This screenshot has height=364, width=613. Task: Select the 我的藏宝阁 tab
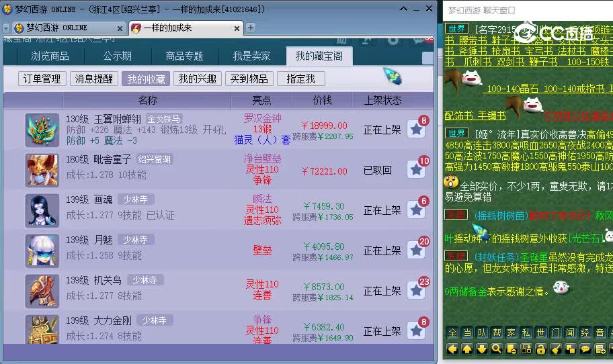tap(319, 56)
